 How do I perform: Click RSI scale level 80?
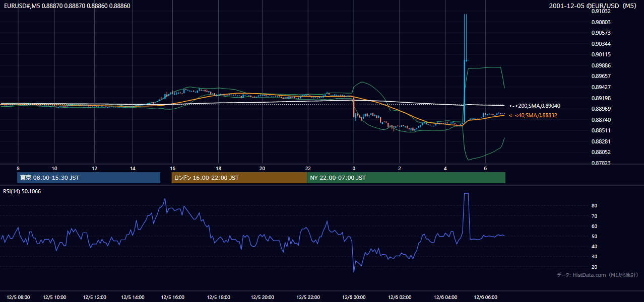point(595,206)
